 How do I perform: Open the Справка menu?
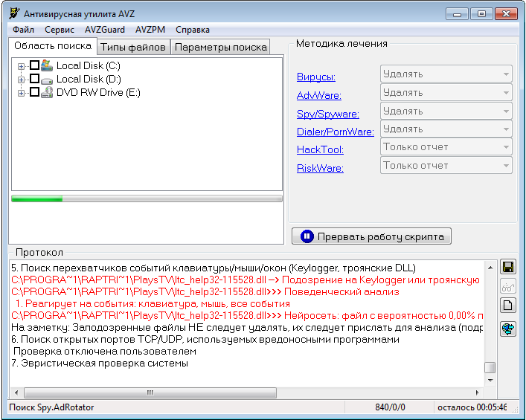point(193,30)
